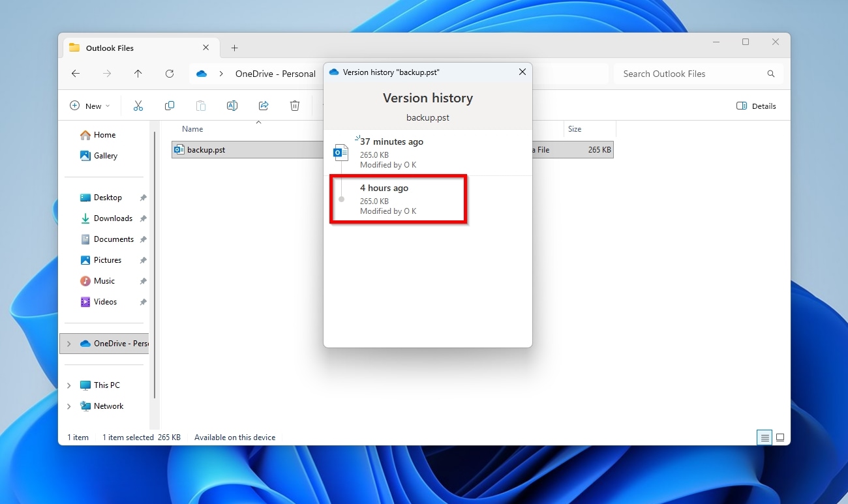Viewport: 848px width, 504px height.
Task: Expand the This PC tree node
Action: [x=69, y=385]
